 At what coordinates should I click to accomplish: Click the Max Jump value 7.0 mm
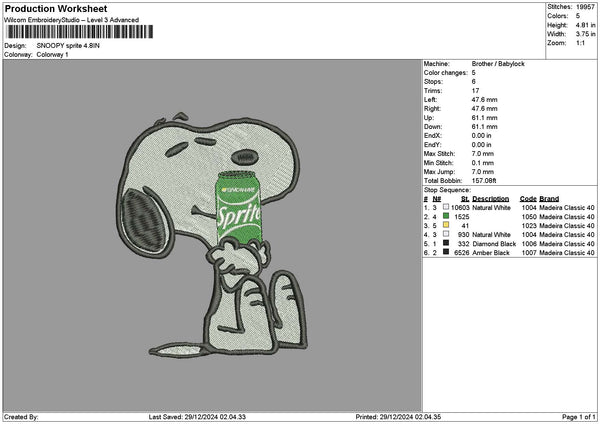483,172
